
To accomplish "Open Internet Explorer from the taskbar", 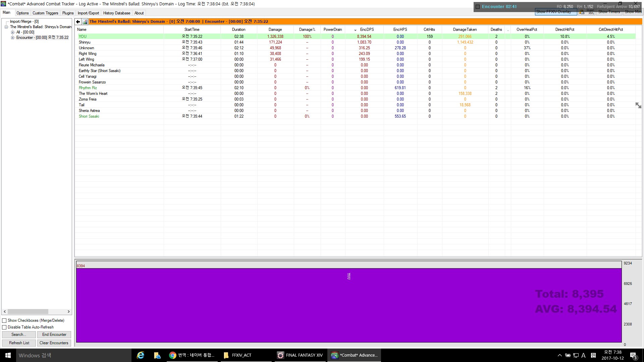I will pyautogui.click(x=141, y=355).
